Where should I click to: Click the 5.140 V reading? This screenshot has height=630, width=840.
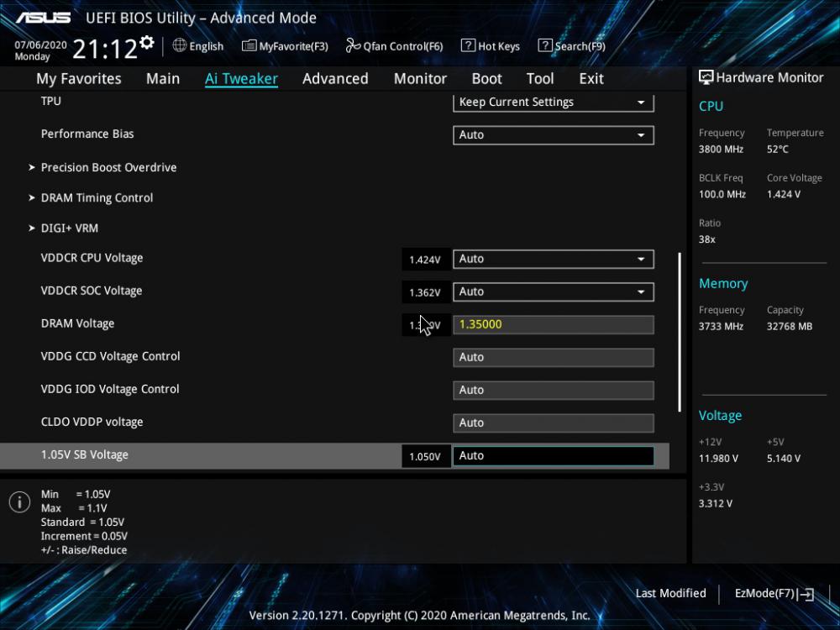784,459
